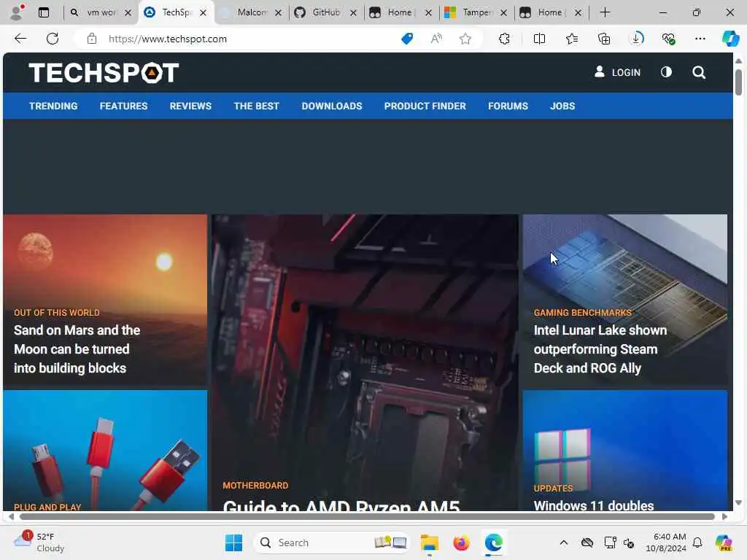The image size is (747, 560).
Task: Click the taskbar Search box
Action: coord(332,542)
